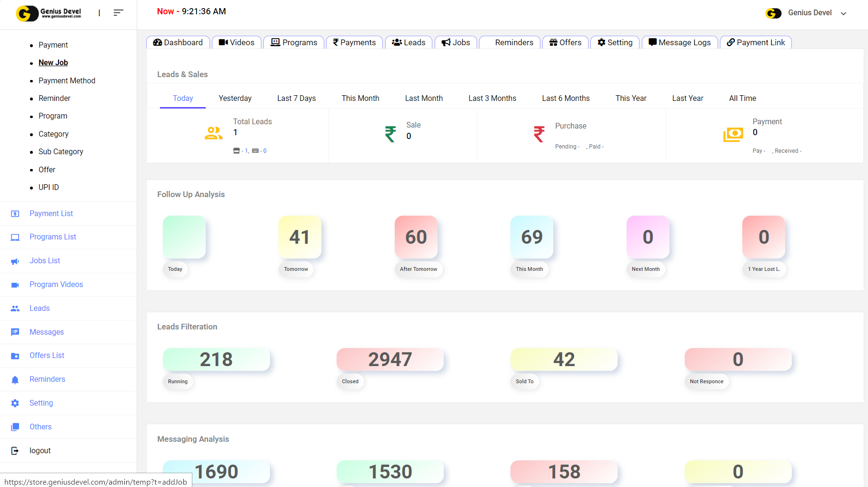
Task: Click the logout icon in sidebar
Action: (x=15, y=451)
